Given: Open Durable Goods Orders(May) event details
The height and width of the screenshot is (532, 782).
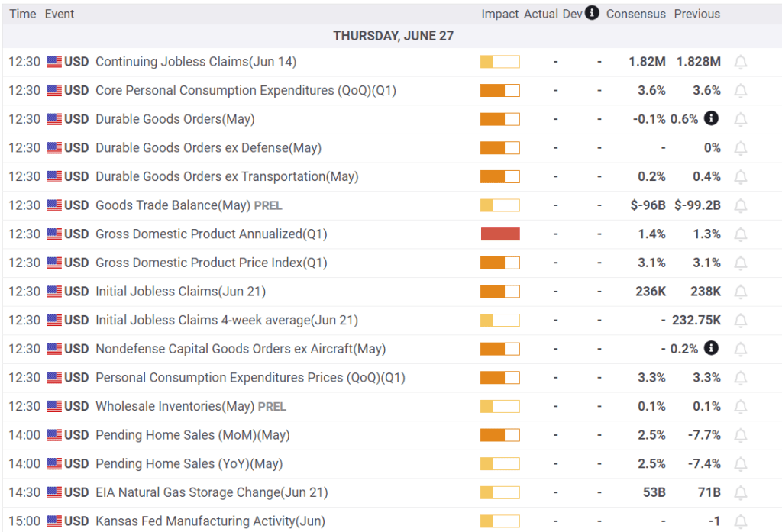Looking at the screenshot, I should [175, 119].
